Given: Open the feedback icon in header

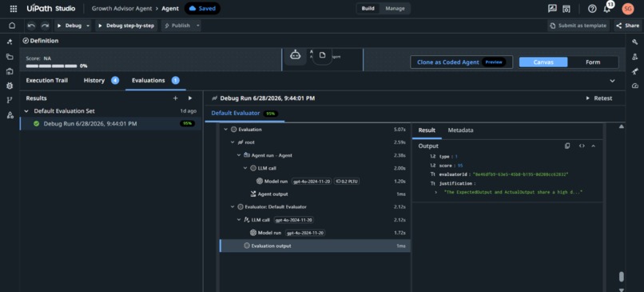Looking at the screenshot, I should 552,9.
